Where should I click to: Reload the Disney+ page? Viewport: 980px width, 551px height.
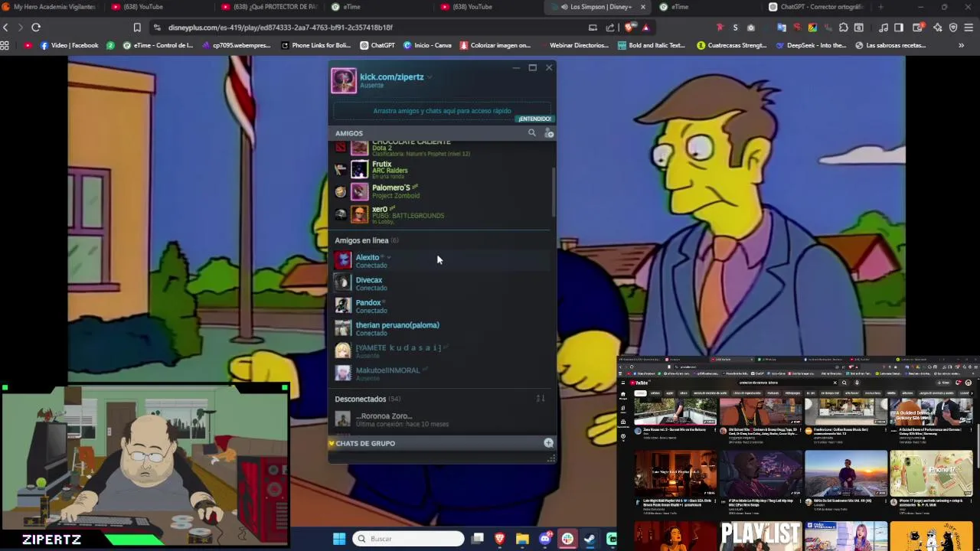point(36,28)
